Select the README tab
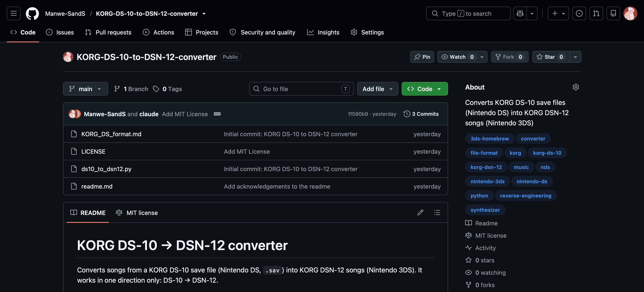This screenshot has height=292, width=644. [88, 213]
